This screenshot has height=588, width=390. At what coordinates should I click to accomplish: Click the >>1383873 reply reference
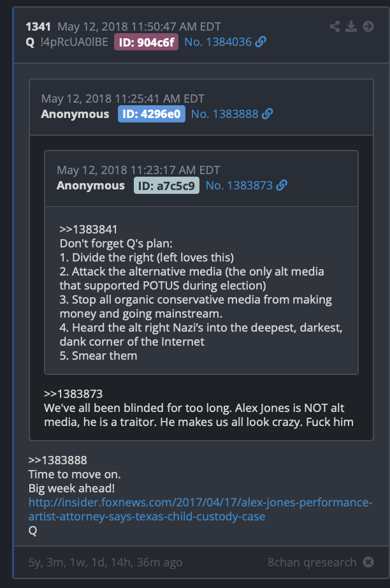click(x=73, y=393)
